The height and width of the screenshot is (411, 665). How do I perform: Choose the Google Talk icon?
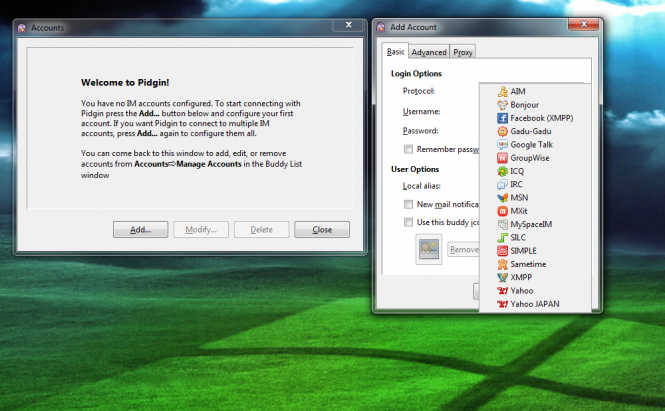point(503,145)
